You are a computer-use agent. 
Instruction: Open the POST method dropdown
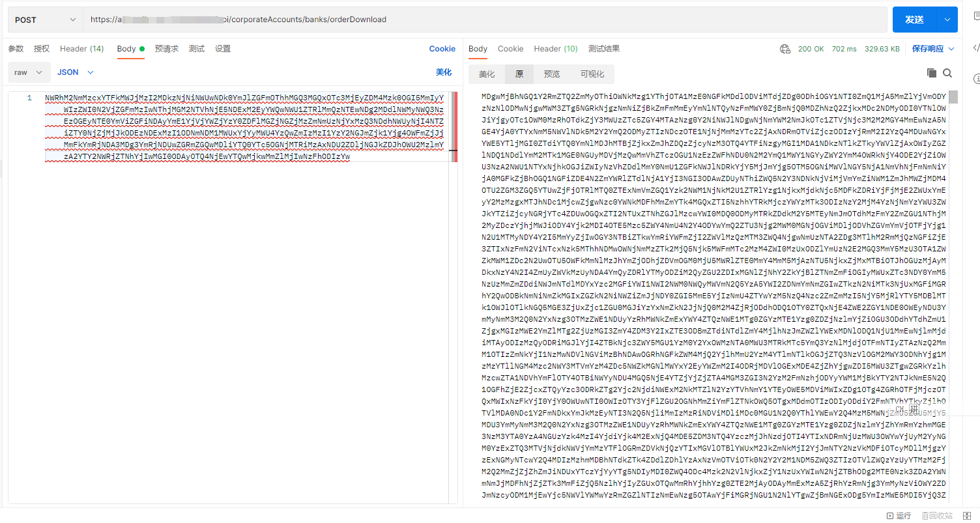coord(46,20)
